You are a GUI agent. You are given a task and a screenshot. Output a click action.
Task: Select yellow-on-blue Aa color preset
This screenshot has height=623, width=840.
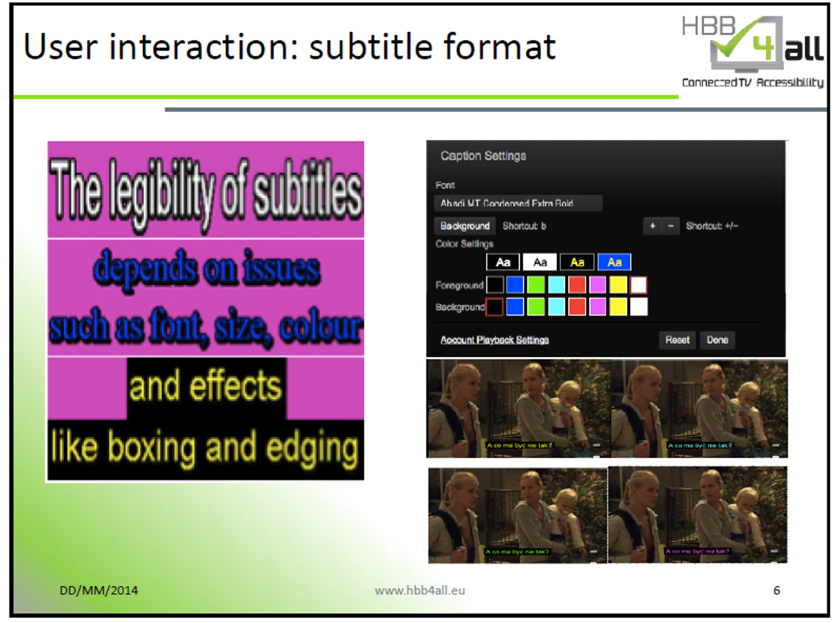[x=614, y=262]
